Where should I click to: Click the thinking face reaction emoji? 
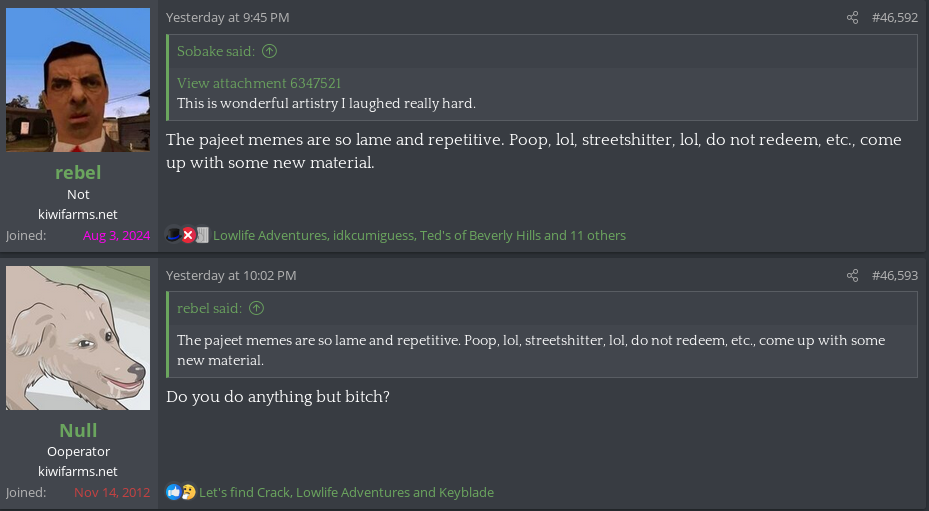[x=188, y=492]
